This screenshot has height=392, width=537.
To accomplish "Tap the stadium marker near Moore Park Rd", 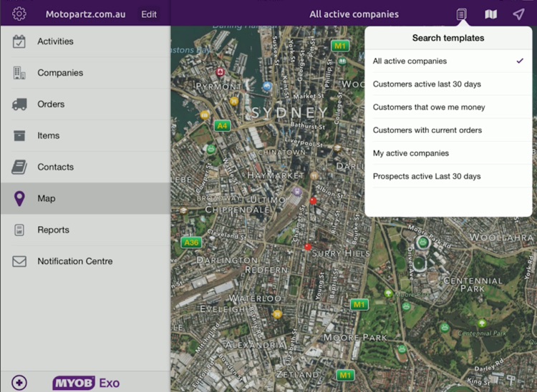I will [x=422, y=242].
